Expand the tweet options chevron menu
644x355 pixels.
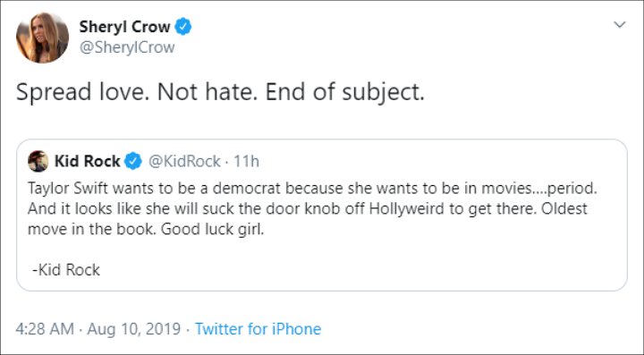pos(619,25)
